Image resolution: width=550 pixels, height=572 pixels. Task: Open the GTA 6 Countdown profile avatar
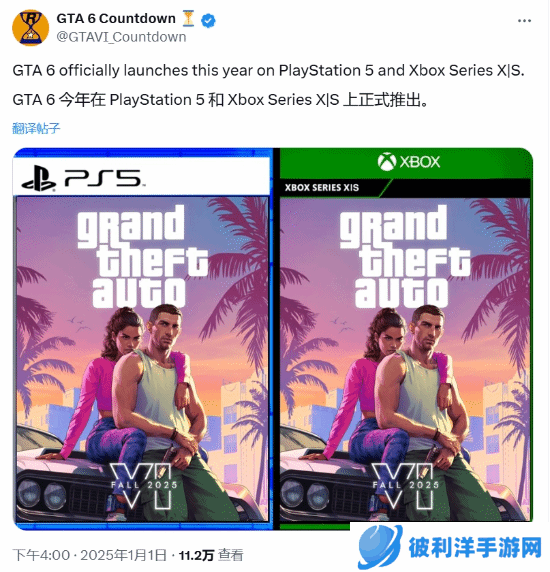(x=31, y=28)
